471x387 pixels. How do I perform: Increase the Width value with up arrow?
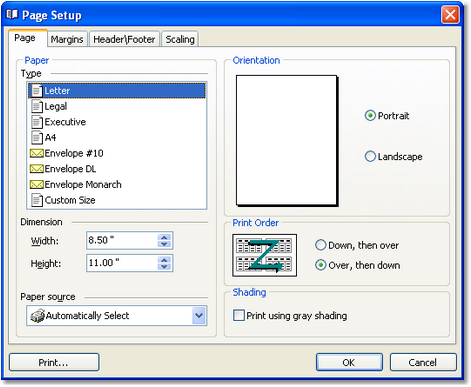164,237
